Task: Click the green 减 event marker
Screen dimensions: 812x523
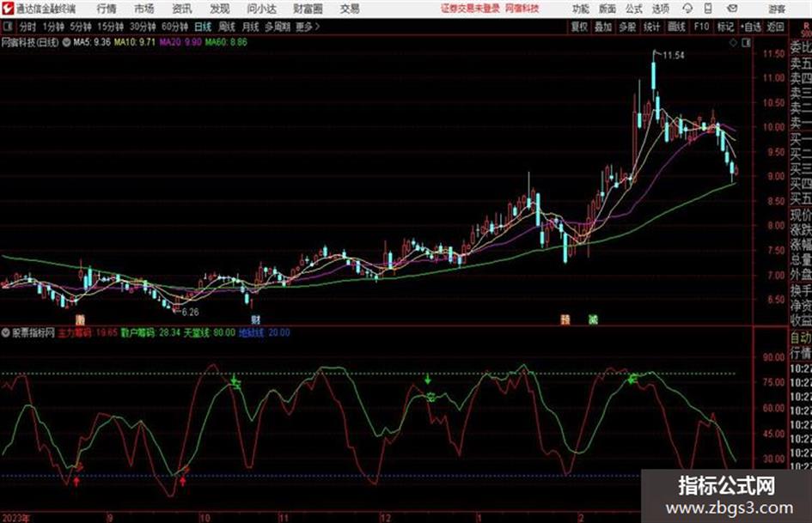Action: 594,319
